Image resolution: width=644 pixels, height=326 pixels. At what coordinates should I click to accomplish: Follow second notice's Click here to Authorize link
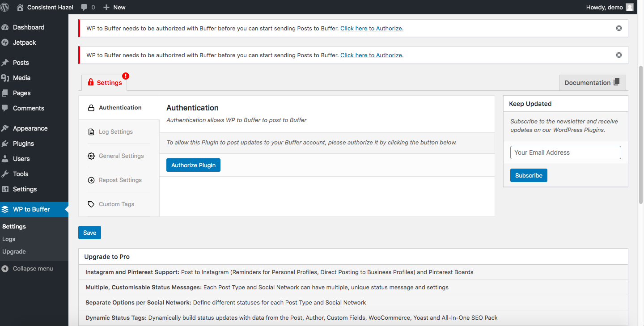(x=372, y=55)
